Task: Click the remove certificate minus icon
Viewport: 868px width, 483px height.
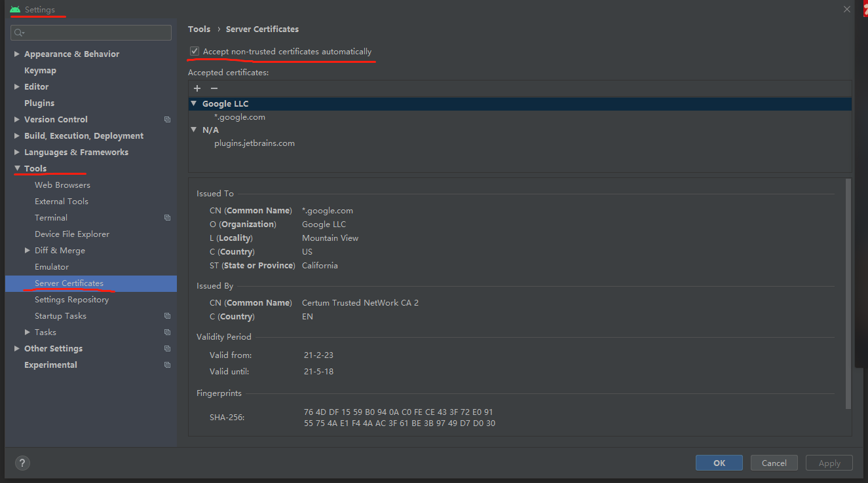Action: (x=214, y=88)
